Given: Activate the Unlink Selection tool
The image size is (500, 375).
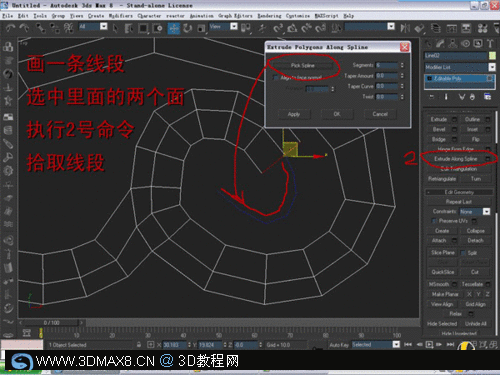Looking at the screenshot, I should tap(55, 28).
